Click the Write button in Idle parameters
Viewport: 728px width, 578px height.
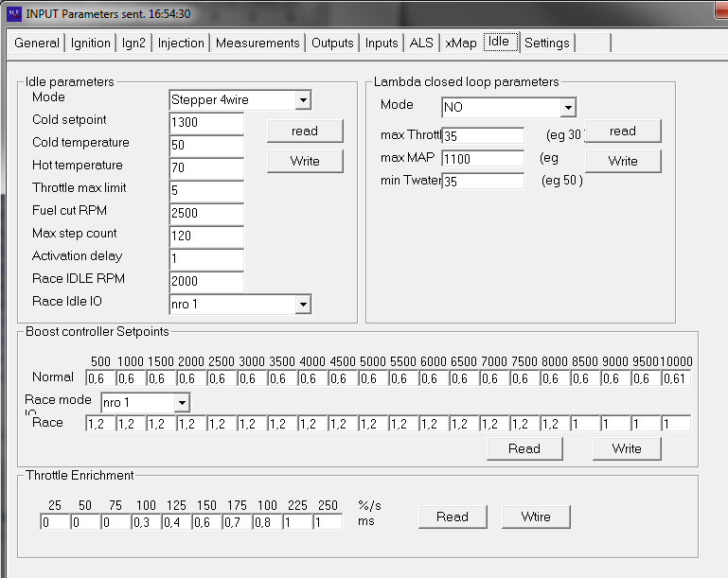305,161
